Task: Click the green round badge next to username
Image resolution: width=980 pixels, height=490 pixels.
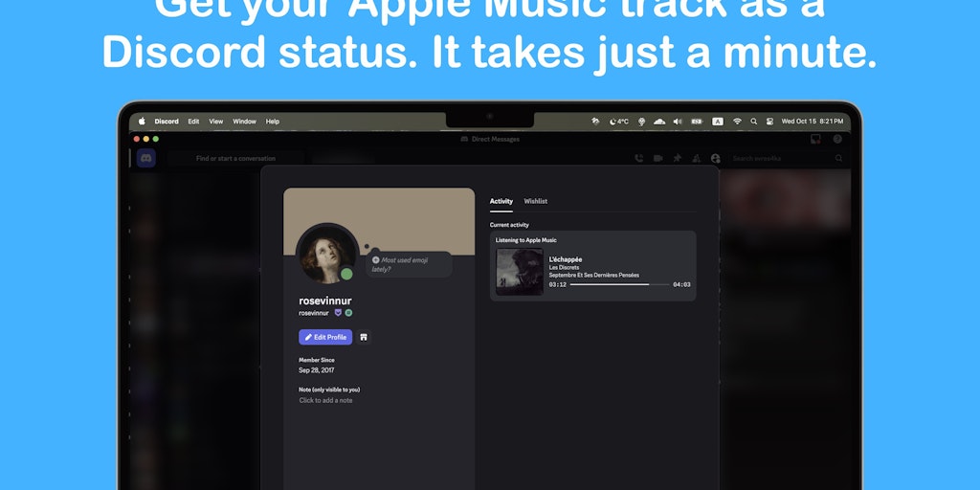Action: pos(348,313)
